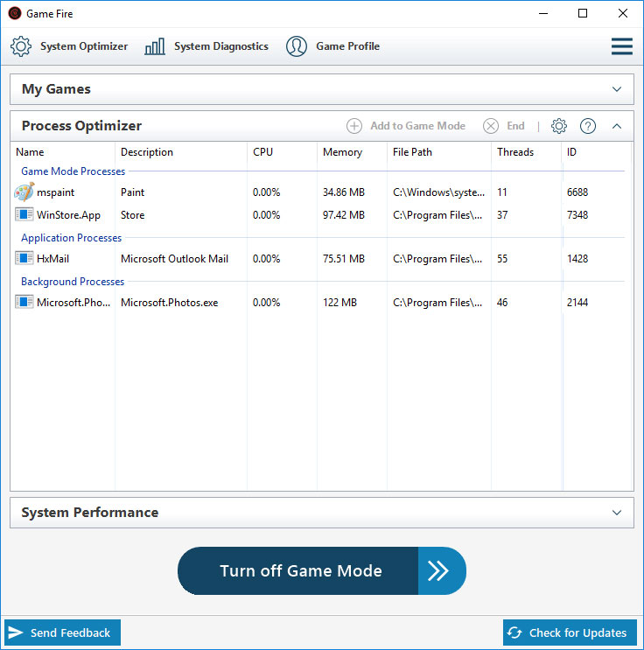Click process ID 6688
Screen dimensions: 644x650
577,192
